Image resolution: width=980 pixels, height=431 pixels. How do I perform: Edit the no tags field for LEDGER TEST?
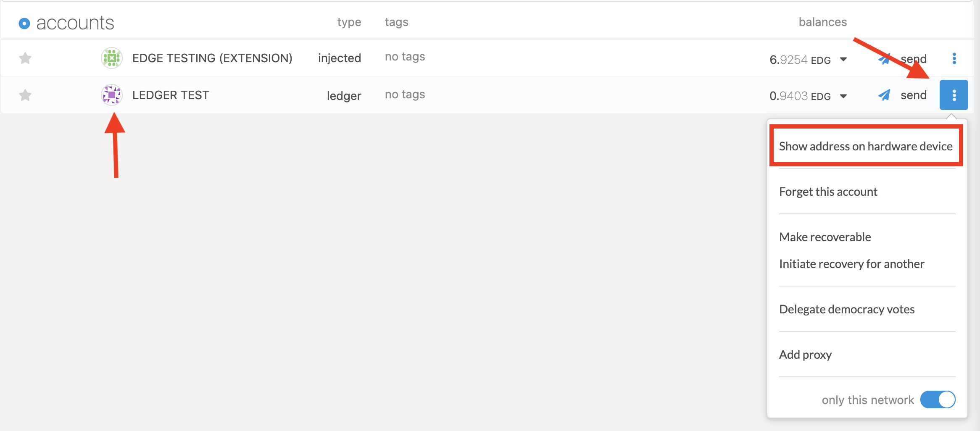click(405, 95)
